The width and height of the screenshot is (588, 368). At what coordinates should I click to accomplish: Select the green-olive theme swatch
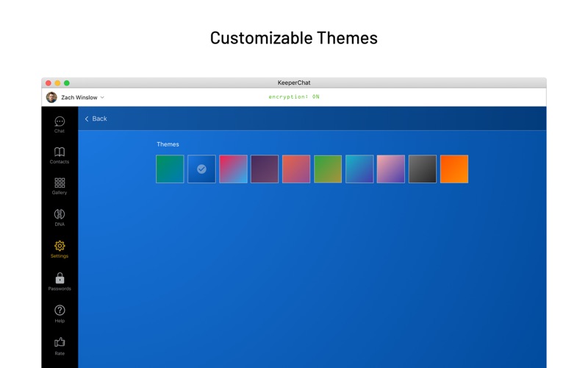(x=328, y=169)
